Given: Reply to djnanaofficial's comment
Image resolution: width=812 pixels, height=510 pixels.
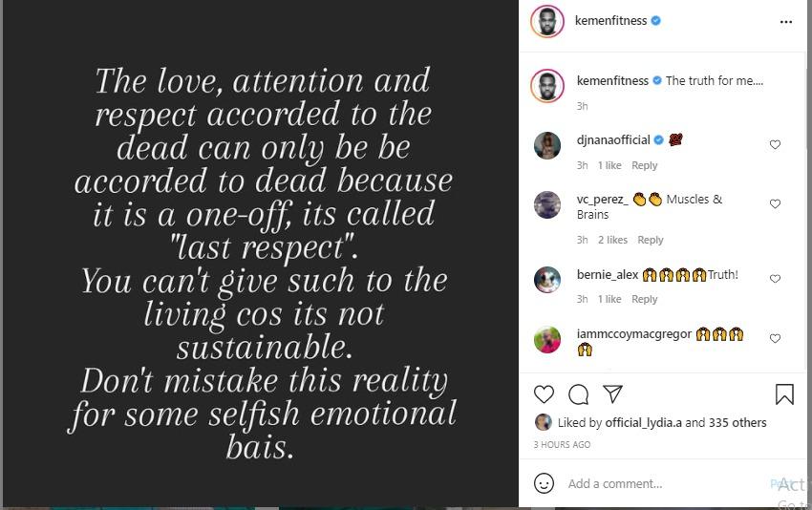Looking at the screenshot, I should 645,165.
